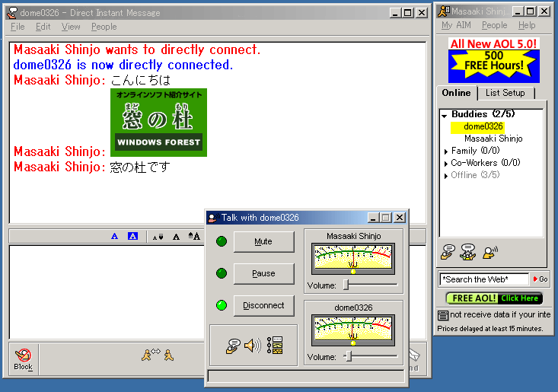The image size is (558, 392).
Task: Collapse the Buddies group
Action: pos(445,116)
